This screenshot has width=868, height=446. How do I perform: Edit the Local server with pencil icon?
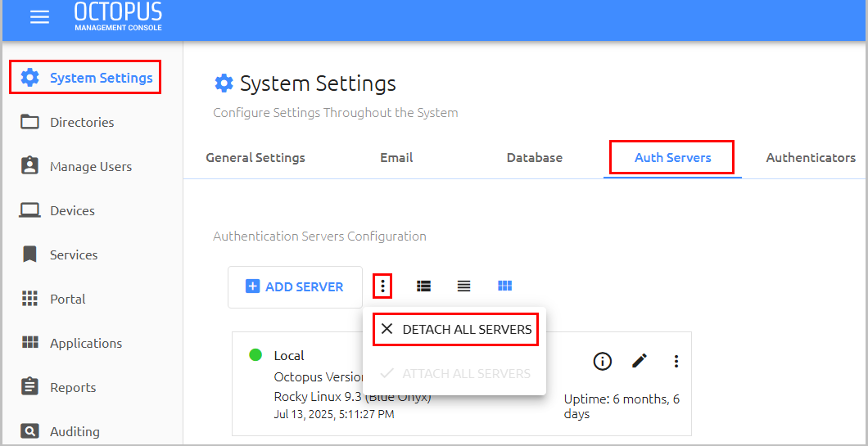tap(640, 362)
